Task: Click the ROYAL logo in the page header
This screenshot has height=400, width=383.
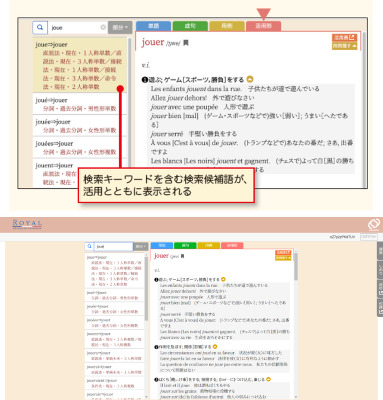Action: coord(27,224)
